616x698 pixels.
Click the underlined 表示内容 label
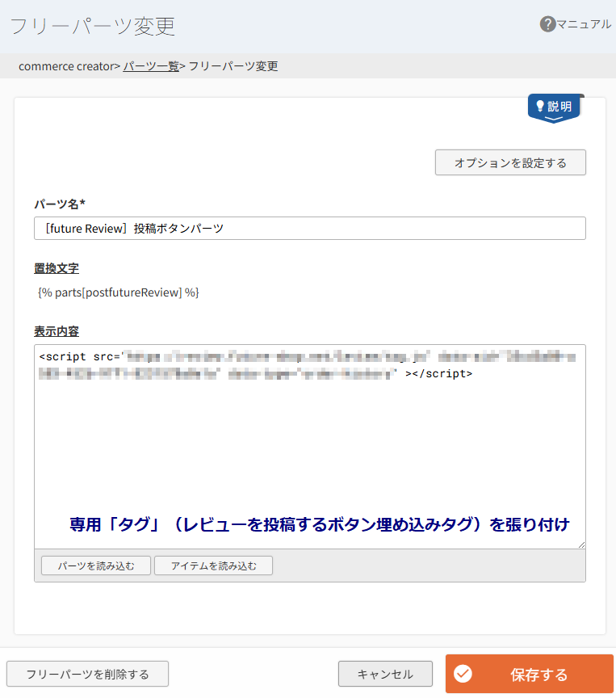pyautogui.click(x=57, y=331)
